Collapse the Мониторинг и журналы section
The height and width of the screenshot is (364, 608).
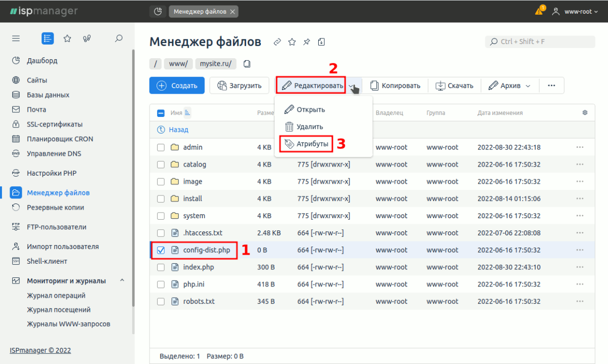pos(122,280)
